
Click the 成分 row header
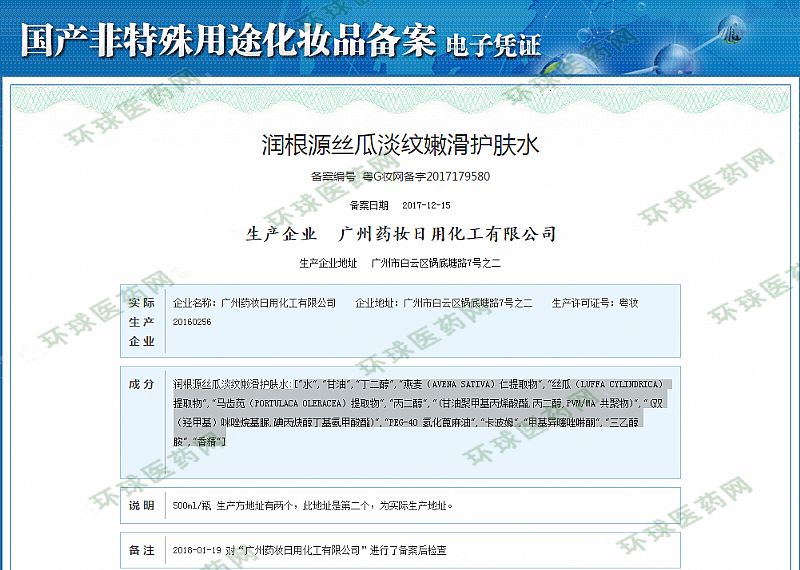pyautogui.click(x=142, y=384)
